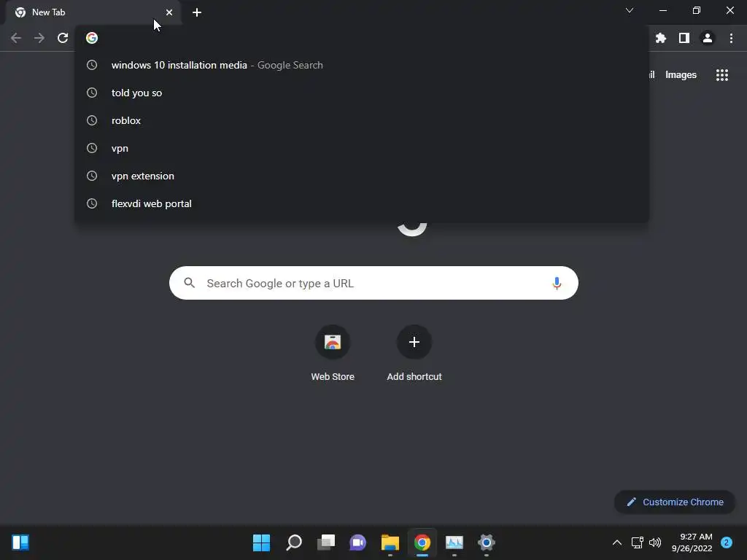Start voice search with microphone icon
Screen dimensions: 747x560
[x=557, y=284]
